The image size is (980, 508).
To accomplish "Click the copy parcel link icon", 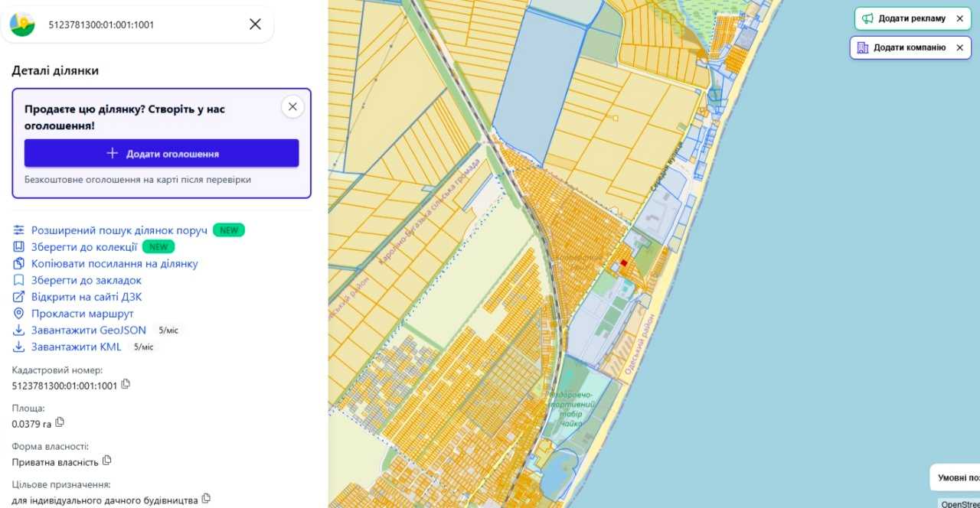I will point(19,264).
